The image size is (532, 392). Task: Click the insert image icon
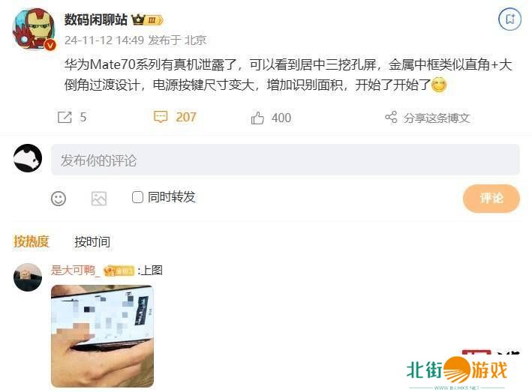tap(99, 199)
